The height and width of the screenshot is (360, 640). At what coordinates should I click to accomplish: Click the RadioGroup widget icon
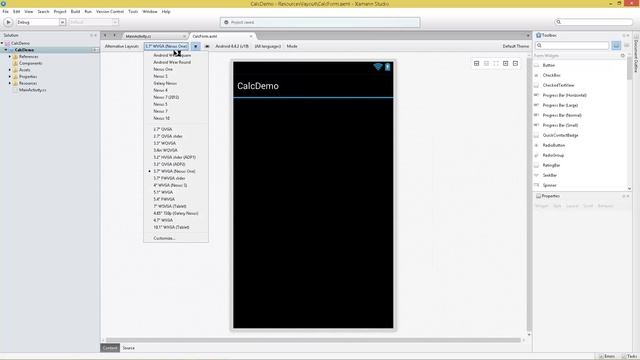[x=537, y=155]
